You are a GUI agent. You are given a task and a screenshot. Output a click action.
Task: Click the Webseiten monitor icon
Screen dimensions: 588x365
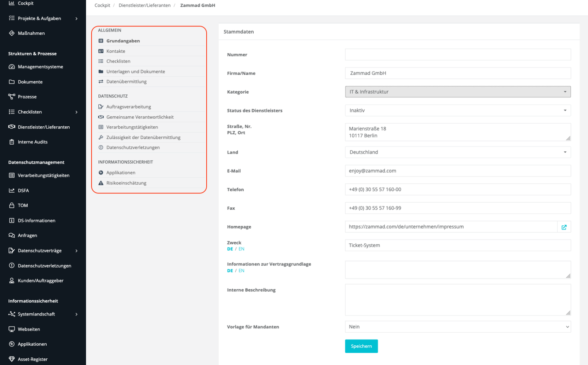pyautogui.click(x=12, y=329)
